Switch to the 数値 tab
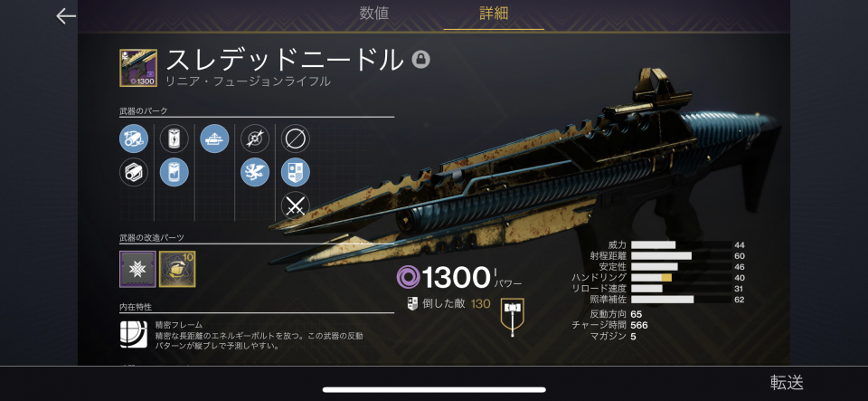Image resolution: width=868 pixels, height=401 pixels. coord(374,14)
